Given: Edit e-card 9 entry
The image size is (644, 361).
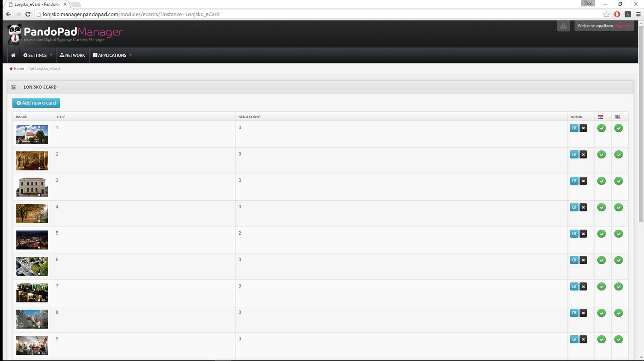Looking at the screenshot, I should (574, 339).
